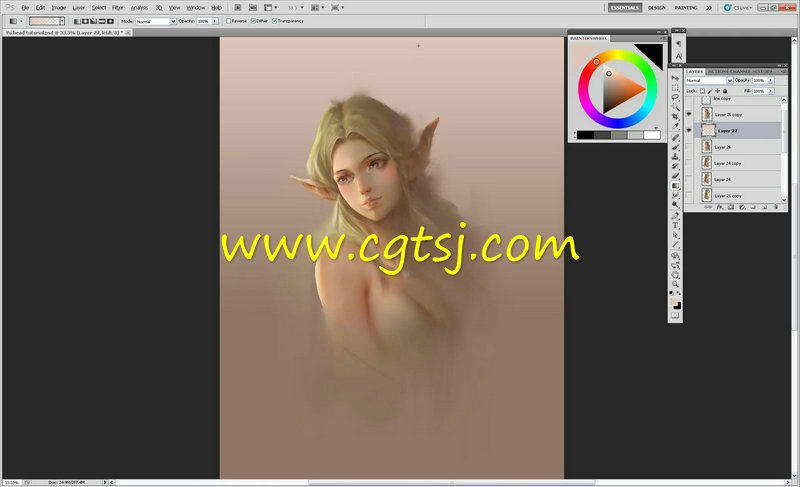Open the Character panel icon
Screen dimensions: 800x487
coord(679,56)
